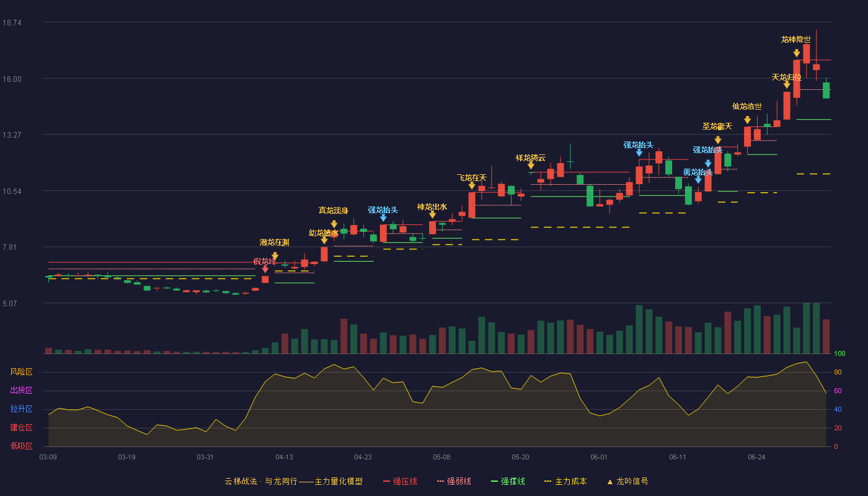The image size is (868, 496).
Task: Click the 05-20 date axis label
Action: (x=521, y=457)
